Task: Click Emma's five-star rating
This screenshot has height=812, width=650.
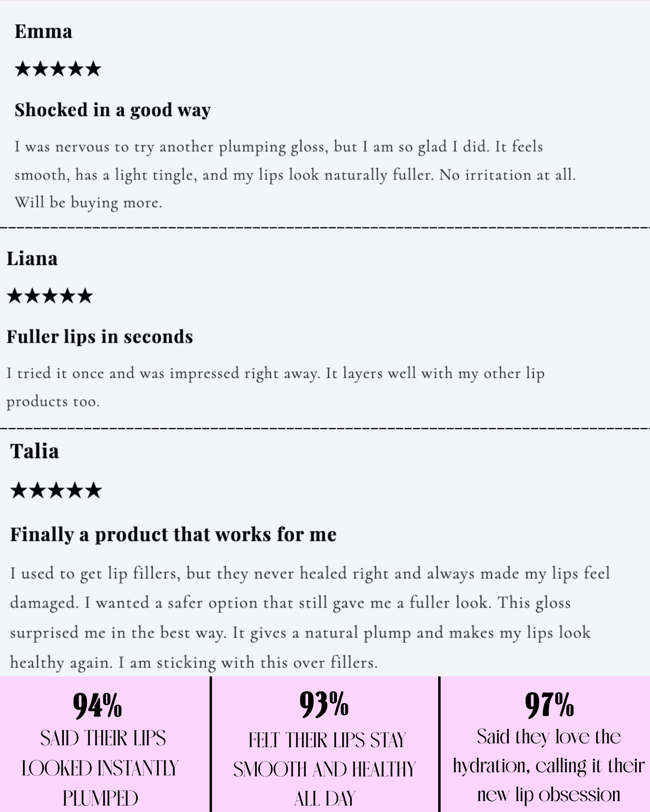Action: [x=58, y=69]
